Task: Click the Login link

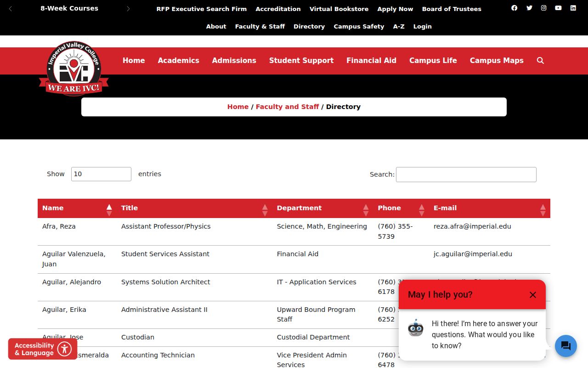Action: 423,27
